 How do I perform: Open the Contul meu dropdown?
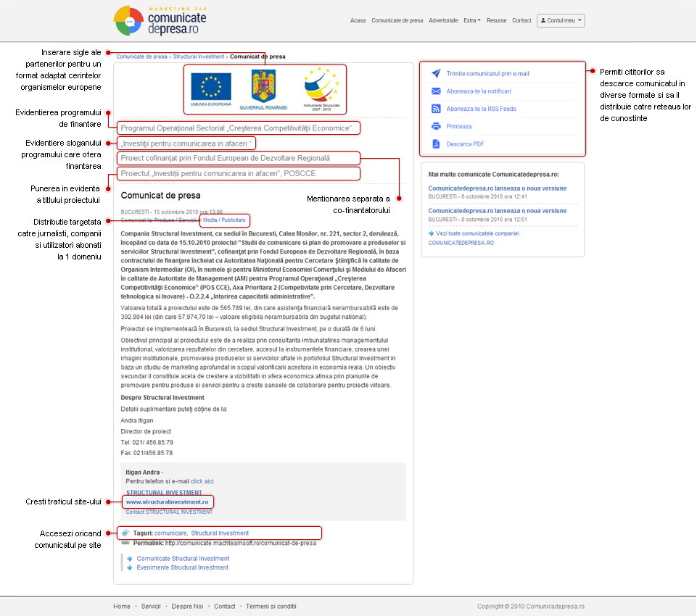561,20
